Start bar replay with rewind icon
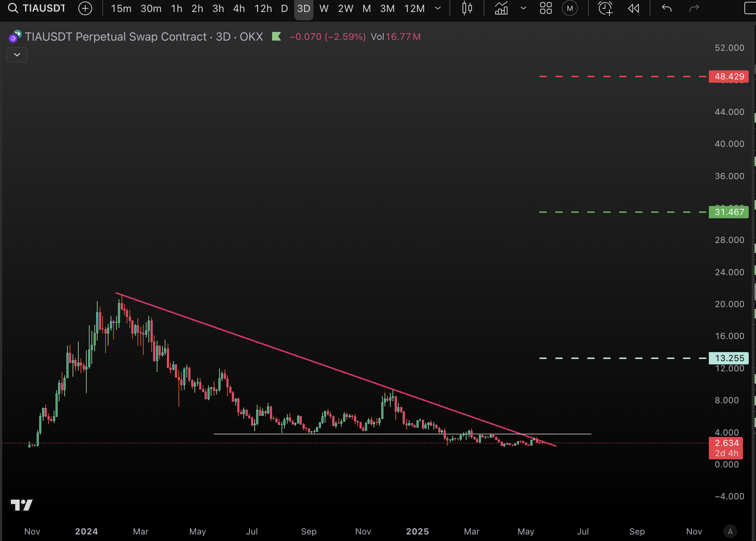This screenshot has height=541, width=756. click(x=633, y=8)
